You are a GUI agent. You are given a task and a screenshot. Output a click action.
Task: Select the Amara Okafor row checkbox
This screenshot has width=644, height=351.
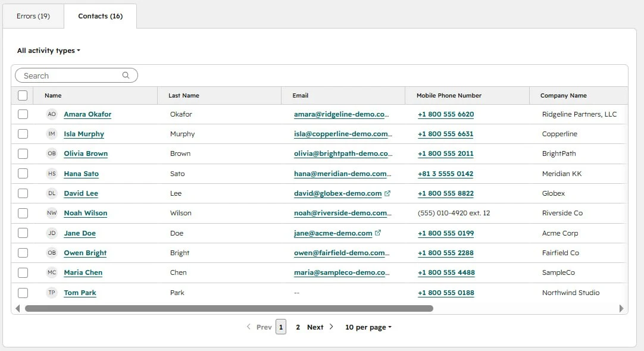[x=23, y=114]
